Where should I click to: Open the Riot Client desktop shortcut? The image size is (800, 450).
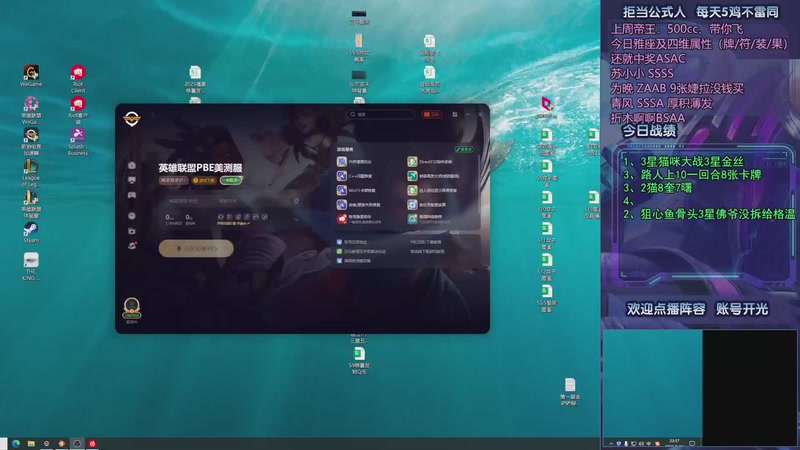(78, 79)
